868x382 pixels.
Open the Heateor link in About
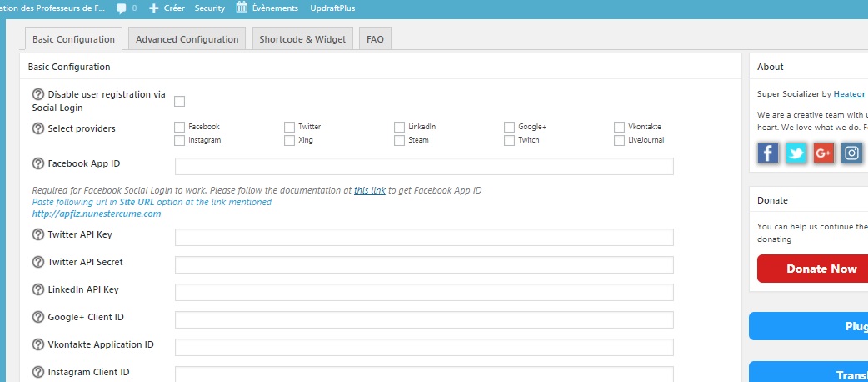coord(849,94)
